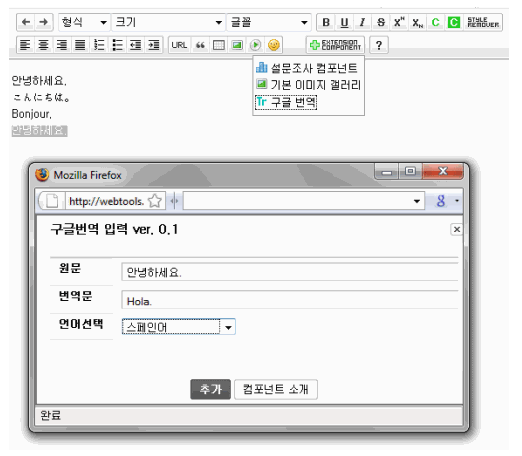Insert multimedia with play icon
522x456 pixels.
(255, 45)
